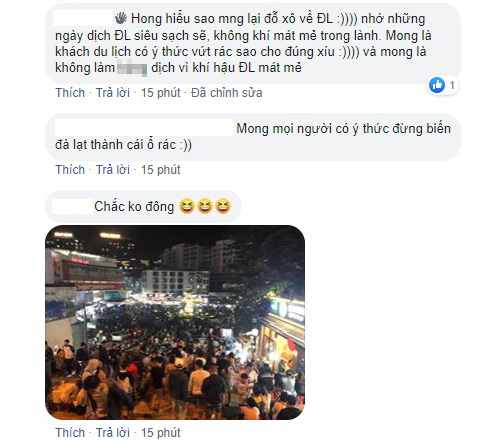Image resolution: width=488 pixels, height=442 pixels.
Task: Open 15 phút timestamp below the photo
Action: [160, 433]
